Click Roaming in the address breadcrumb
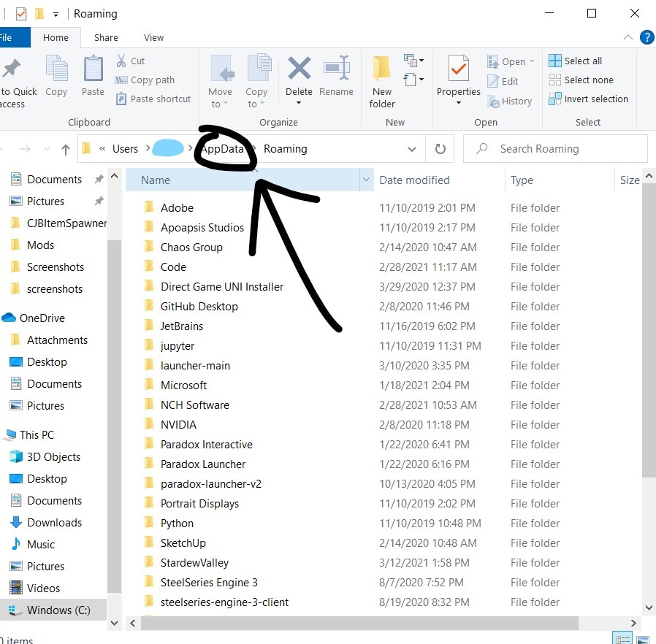 point(286,149)
